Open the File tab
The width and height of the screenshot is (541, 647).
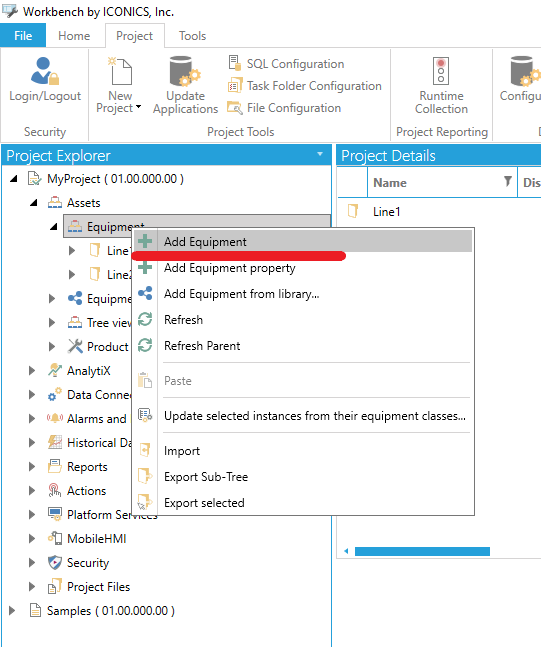pyautogui.click(x=23, y=36)
